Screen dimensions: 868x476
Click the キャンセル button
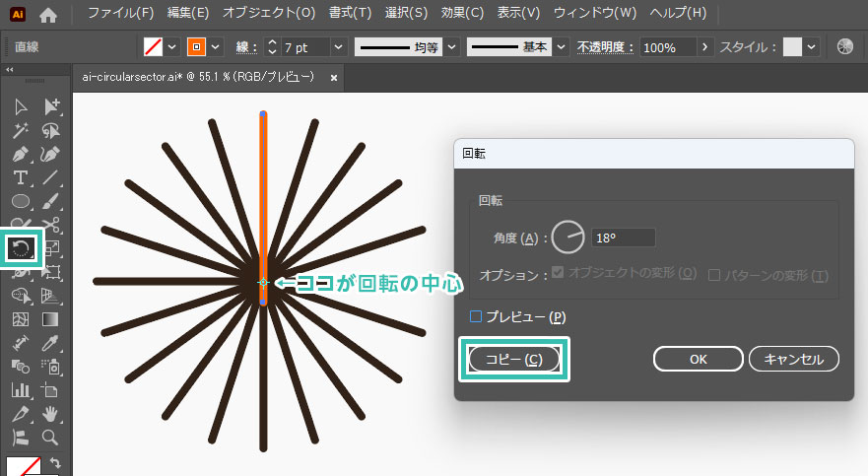tap(794, 359)
